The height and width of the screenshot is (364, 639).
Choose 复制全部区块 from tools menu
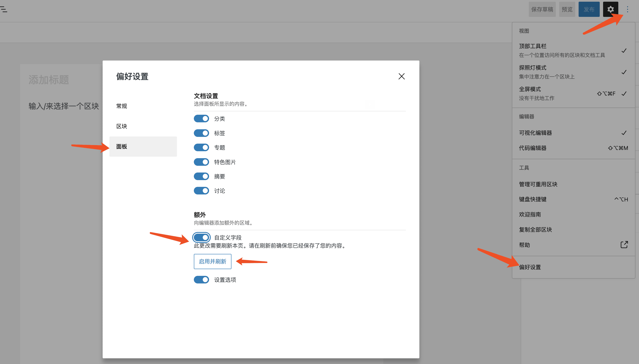tap(573, 229)
